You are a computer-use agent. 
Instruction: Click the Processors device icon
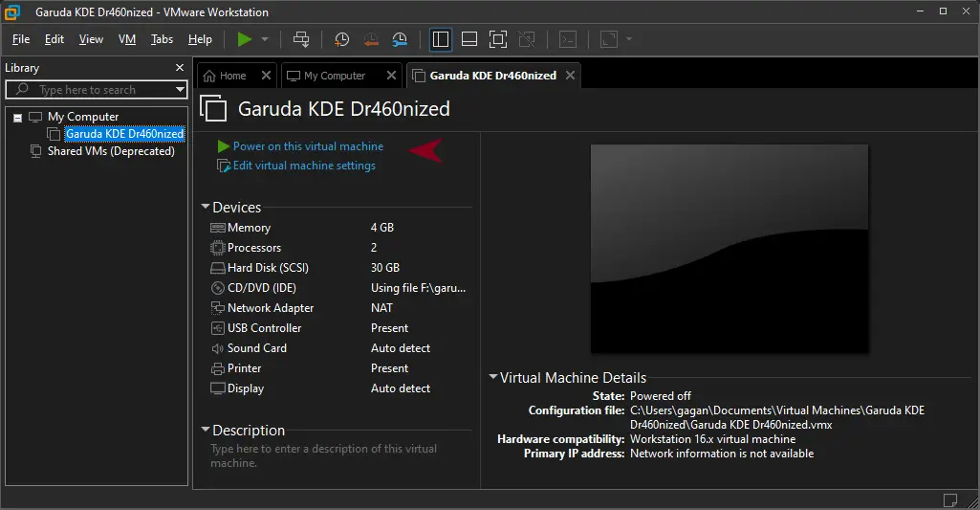[217, 248]
